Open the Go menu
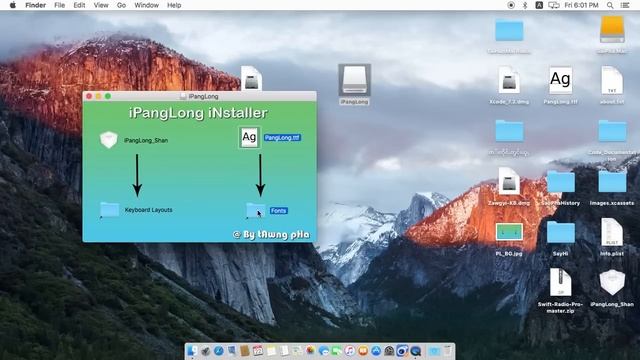Image resolution: width=640 pixels, height=360 pixels. coord(121,5)
